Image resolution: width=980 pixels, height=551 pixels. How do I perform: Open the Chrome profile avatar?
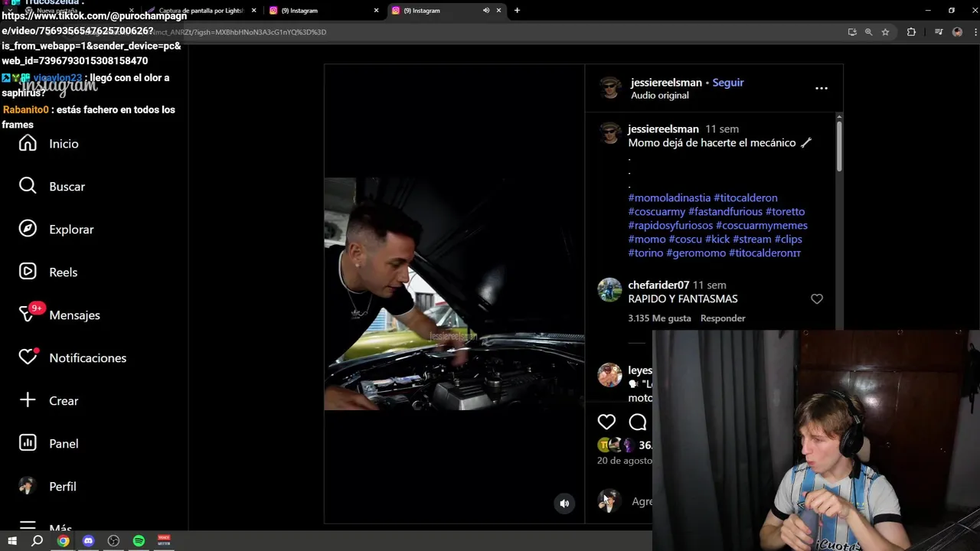(x=957, y=32)
